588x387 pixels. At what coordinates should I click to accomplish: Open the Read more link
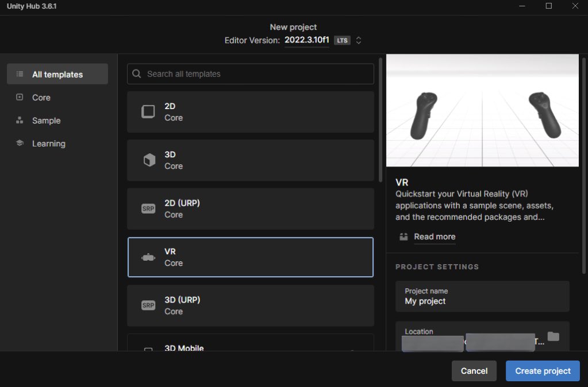pyautogui.click(x=435, y=237)
